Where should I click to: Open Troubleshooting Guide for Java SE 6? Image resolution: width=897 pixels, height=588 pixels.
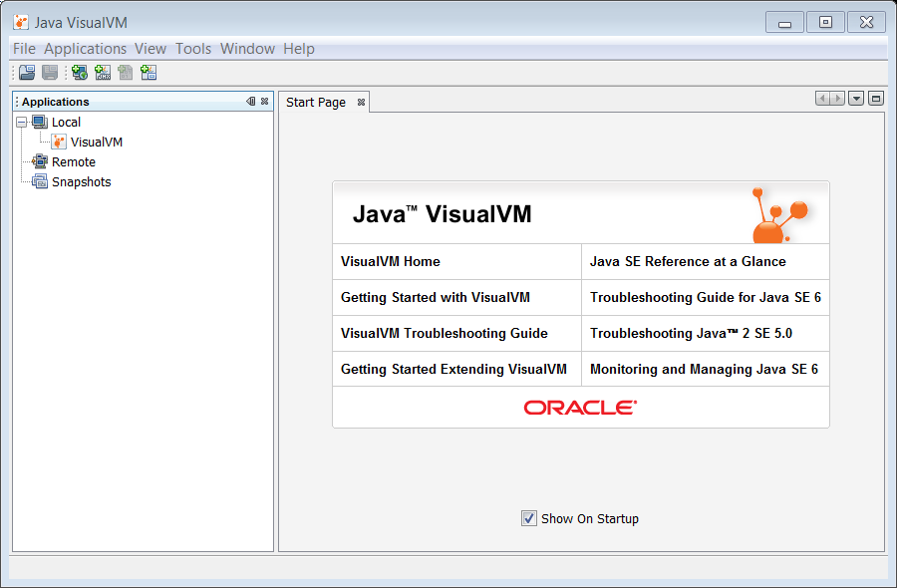pyautogui.click(x=706, y=297)
